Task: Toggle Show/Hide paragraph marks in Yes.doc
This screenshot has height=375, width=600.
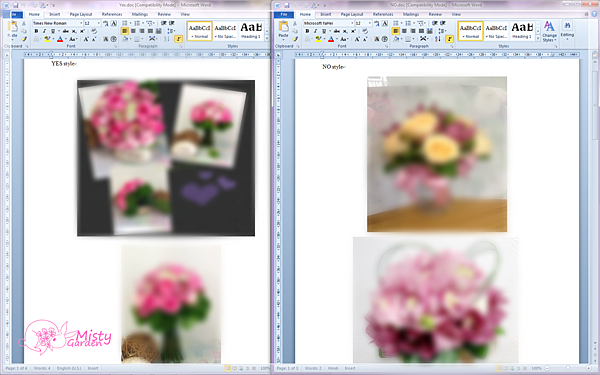Action: [178, 39]
